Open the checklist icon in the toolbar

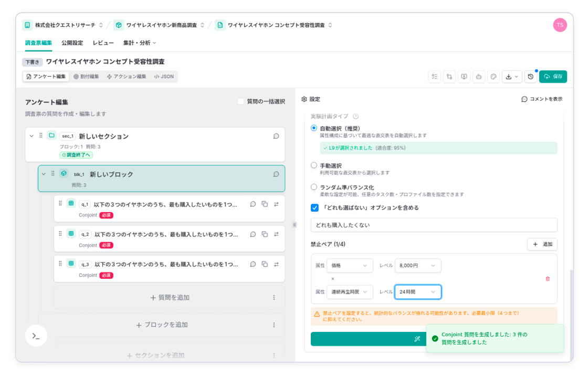[x=435, y=77]
